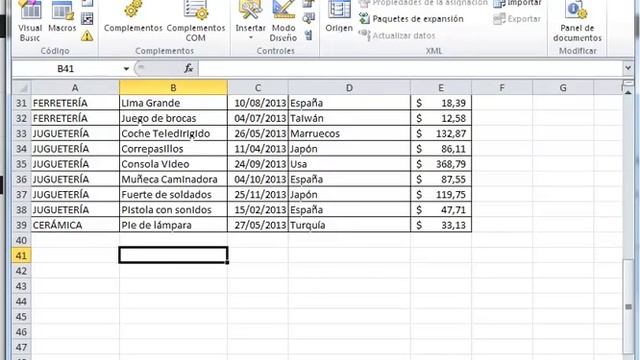Click cell containing Turquía
The height and width of the screenshot is (360, 640).
point(349,225)
